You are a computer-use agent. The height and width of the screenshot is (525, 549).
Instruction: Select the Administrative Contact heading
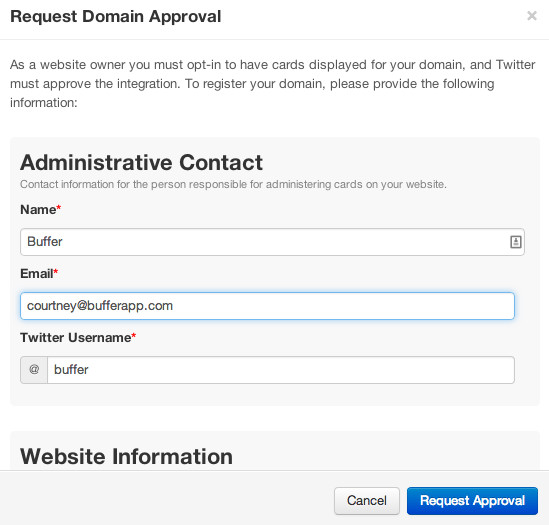pos(141,163)
